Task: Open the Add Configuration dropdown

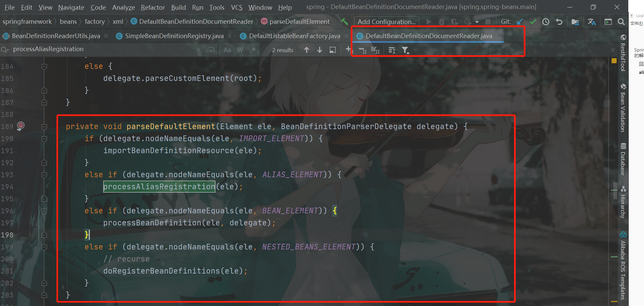Action: click(x=386, y=21)
